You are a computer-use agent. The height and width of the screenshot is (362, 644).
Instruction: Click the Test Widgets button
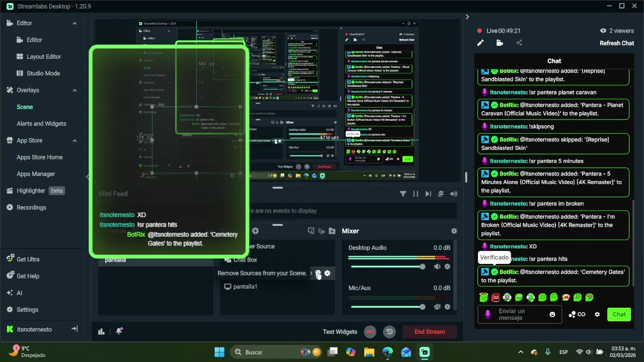[340, 332]
